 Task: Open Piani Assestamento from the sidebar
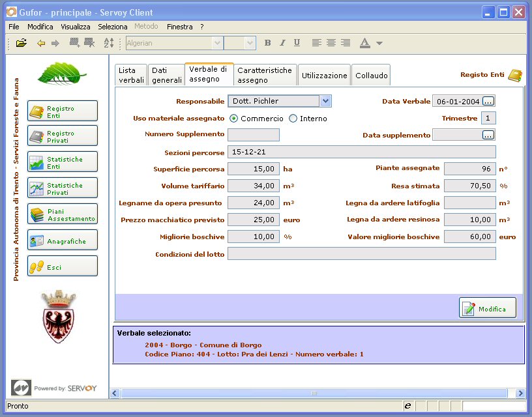[63, 214]
